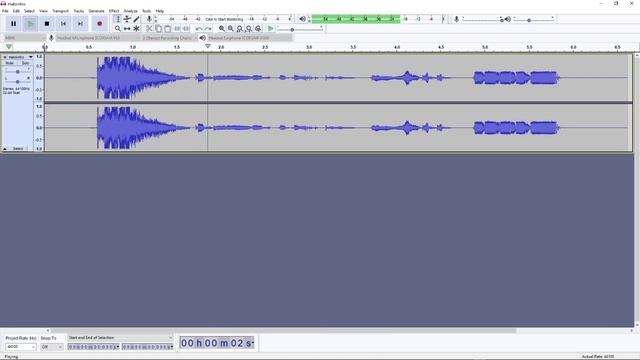Click Silence audio selection icon

coord(186,29)
